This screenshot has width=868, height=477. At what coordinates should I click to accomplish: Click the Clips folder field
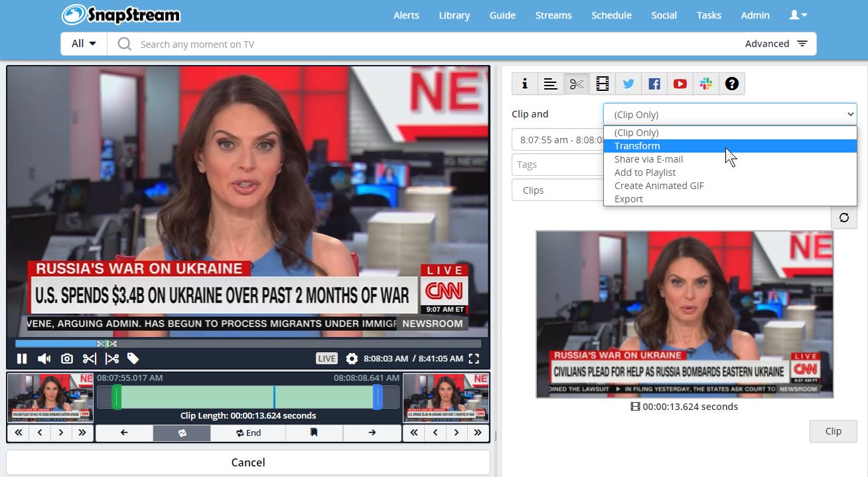(x=557, y=190)
